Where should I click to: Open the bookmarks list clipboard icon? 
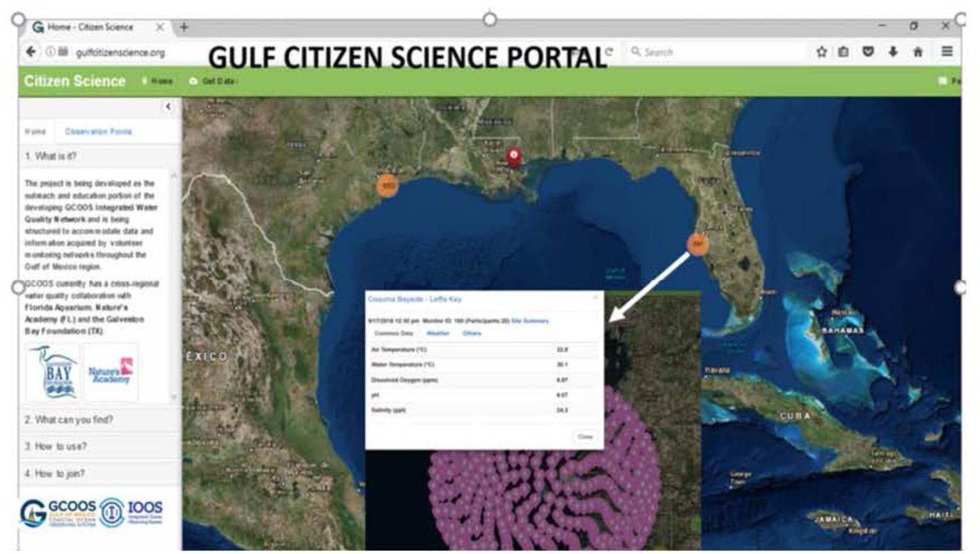click(844, 51)
